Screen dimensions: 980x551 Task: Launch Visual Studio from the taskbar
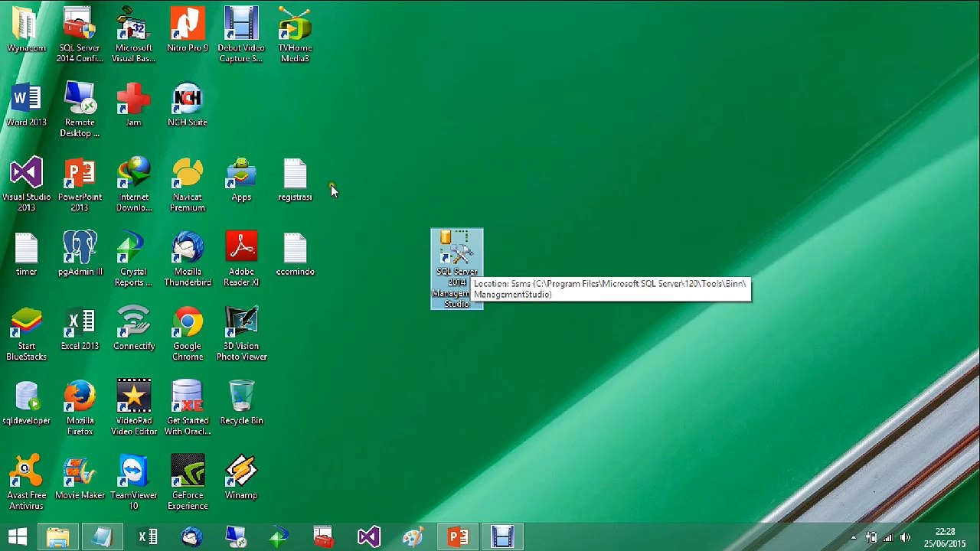pos(369,536)
